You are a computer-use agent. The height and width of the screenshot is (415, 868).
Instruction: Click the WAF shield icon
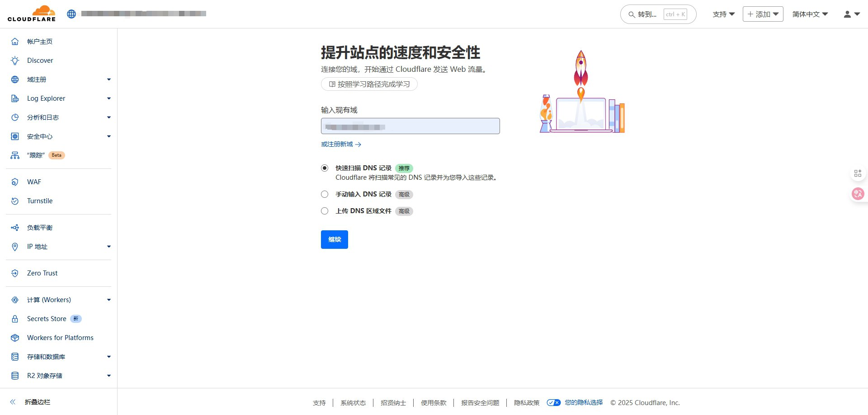[x=15, y=182]
